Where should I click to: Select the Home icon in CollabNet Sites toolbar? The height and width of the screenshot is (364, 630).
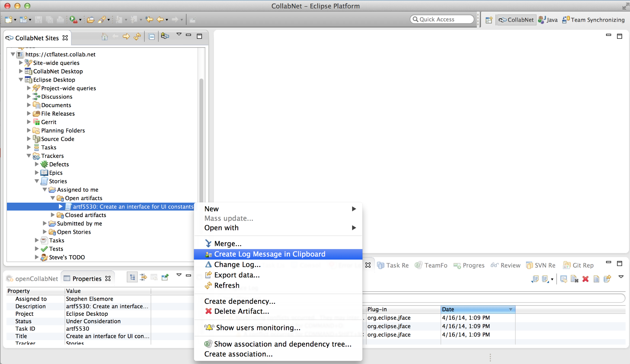pyautogui.click(x=105, y=36)
